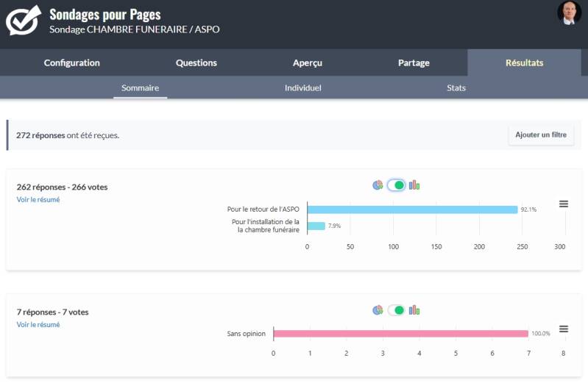Show the Individuel results sub-tab

pyautogui.click(x=303, y=88)
